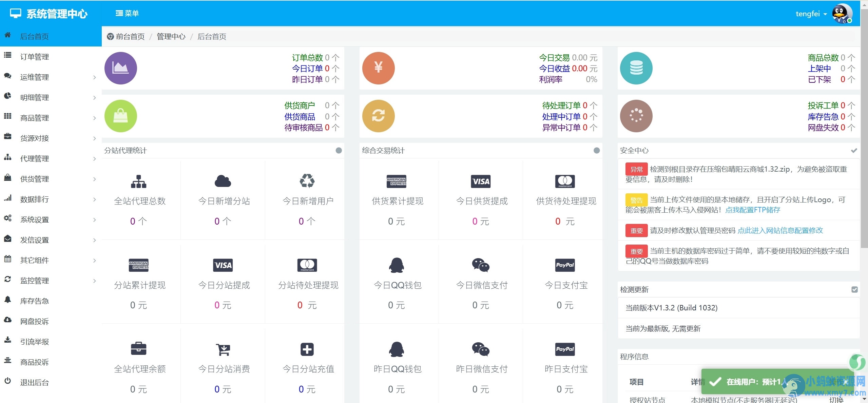Screen dimensions: 868x403
Task: Expand 其它组件 sidebar submenu
Action: tap(51, 260)
